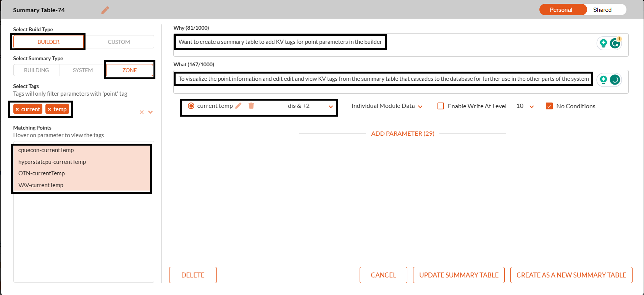Click the 'current temp' parameter label
644x295 pixels.
tap(215, 106)
